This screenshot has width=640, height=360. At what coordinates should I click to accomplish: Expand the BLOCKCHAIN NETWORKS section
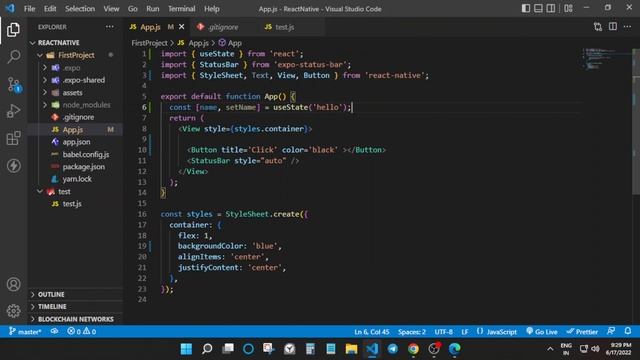pyautogui.click(x=76, y=319)
